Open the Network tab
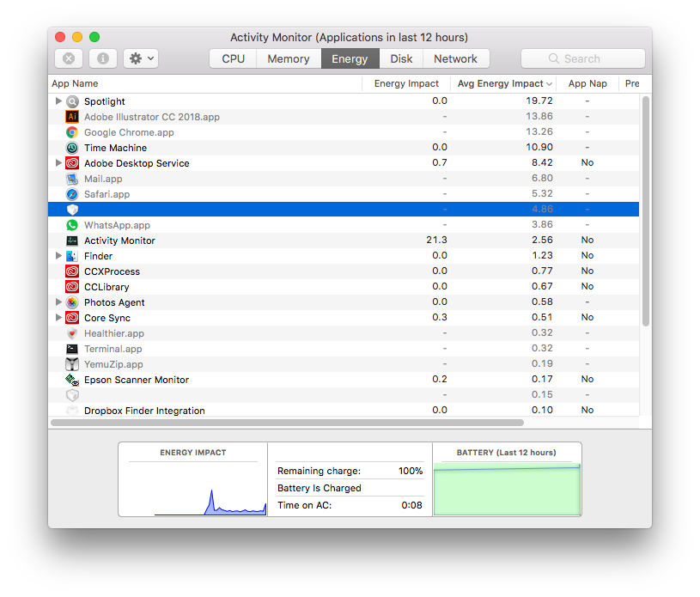 click(x=456, y=59)
